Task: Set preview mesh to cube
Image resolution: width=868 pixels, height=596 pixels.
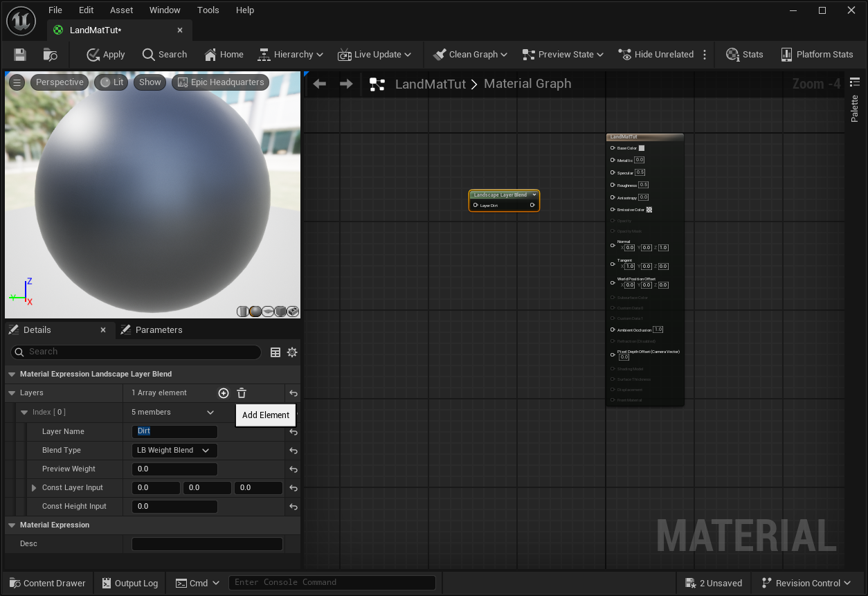Action: [280, 311]
